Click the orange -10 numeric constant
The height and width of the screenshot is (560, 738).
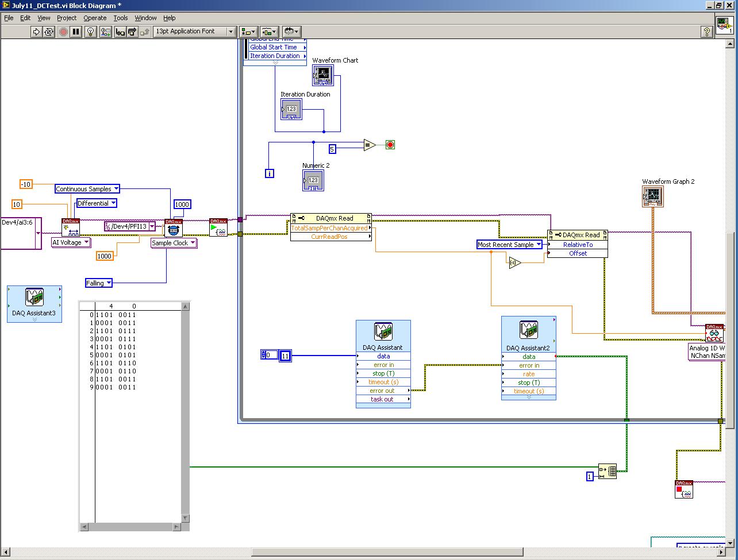[26, 184]
